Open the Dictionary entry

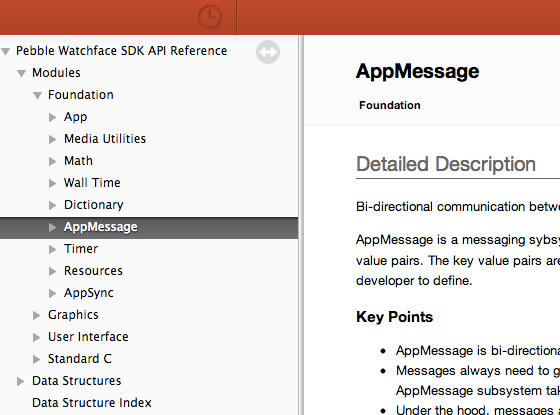94,205
